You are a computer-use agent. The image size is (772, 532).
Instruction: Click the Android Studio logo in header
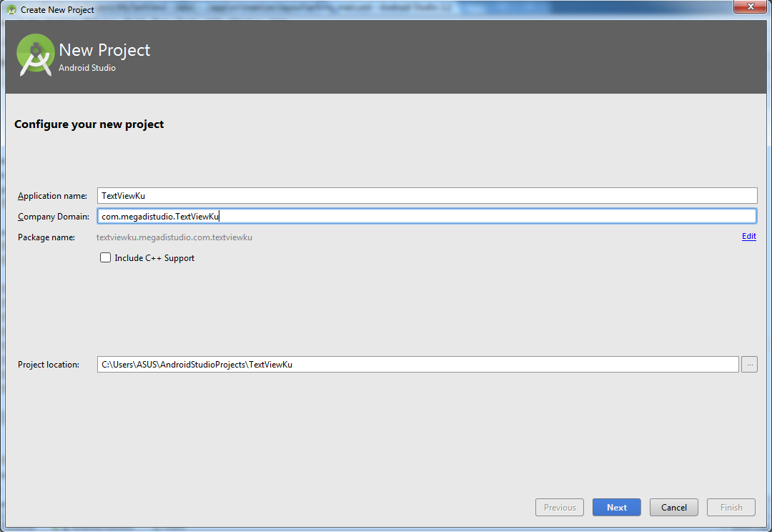pos(35,55)
